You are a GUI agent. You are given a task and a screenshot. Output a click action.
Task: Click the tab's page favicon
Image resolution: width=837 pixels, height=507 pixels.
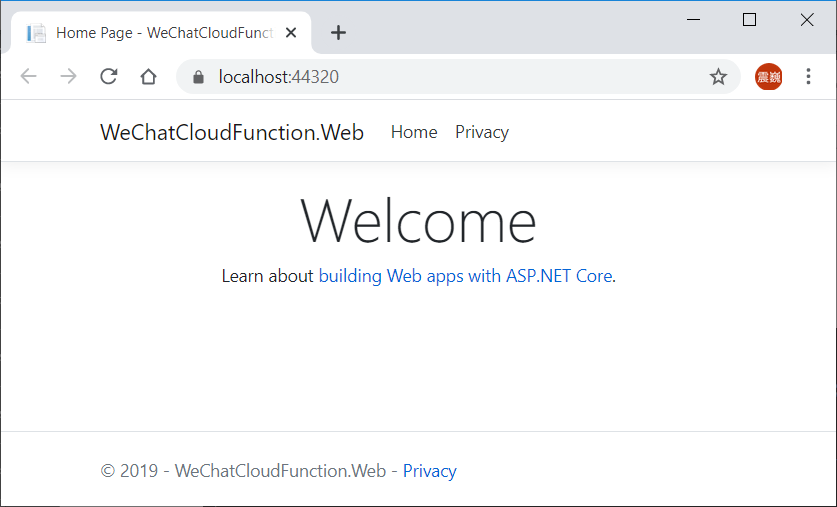point(36,33)
